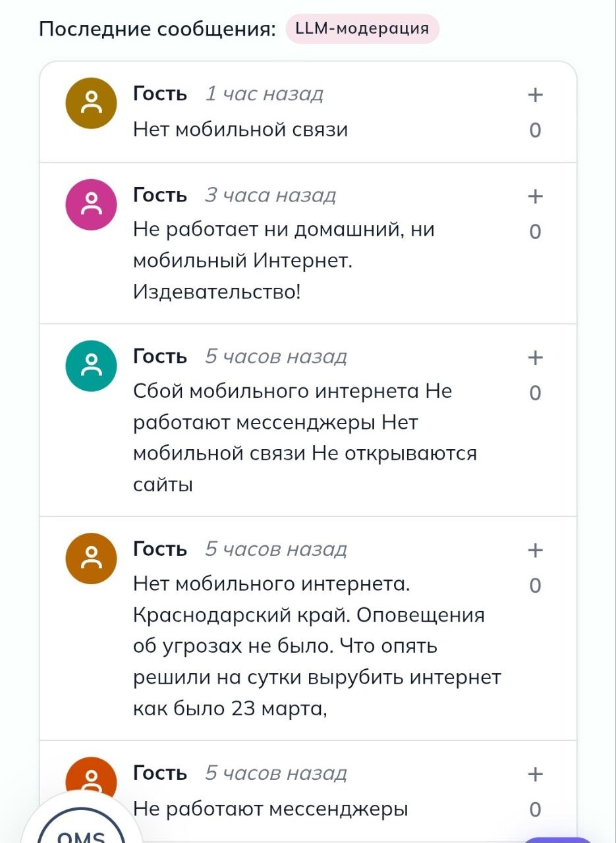The image size is (616, 843).
Task: Click the '1 час назад' timestamp
Action: [x=264, y=94]
